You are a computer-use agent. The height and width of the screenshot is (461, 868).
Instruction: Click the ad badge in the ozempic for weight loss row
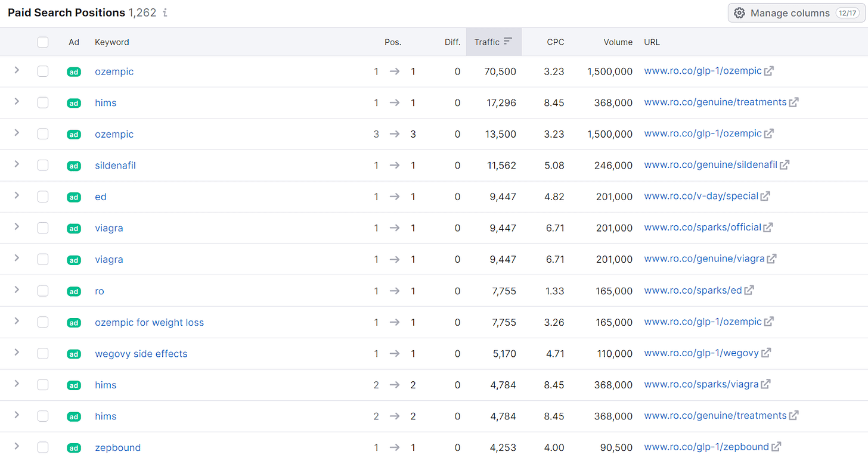[74, 323]
